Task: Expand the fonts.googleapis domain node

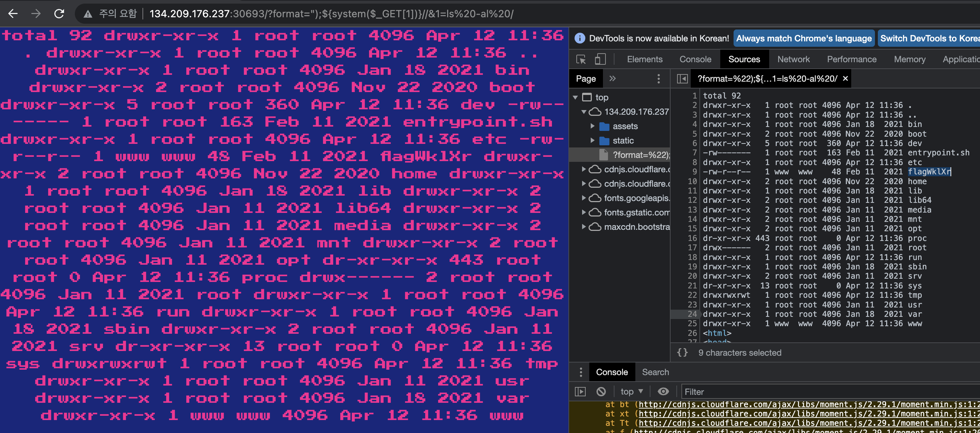Action: (584, 198)
